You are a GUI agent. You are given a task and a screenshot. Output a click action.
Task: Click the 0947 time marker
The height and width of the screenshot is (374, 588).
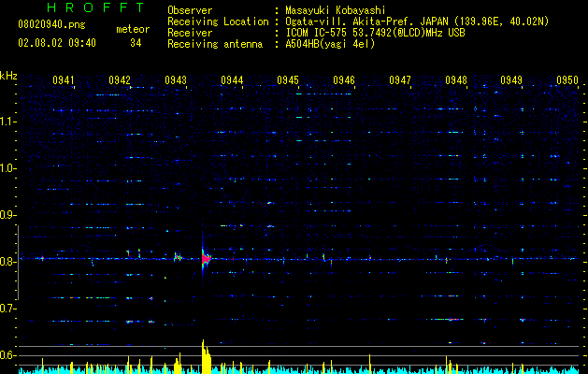[x=400, y=80]
